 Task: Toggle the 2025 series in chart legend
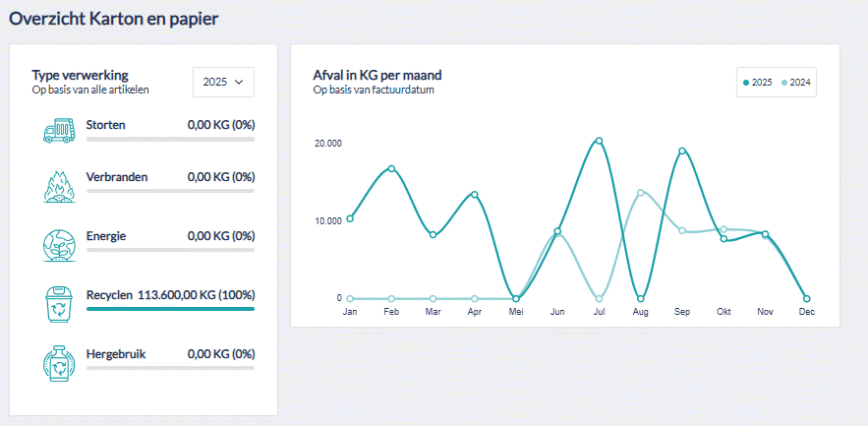(758, 83)
